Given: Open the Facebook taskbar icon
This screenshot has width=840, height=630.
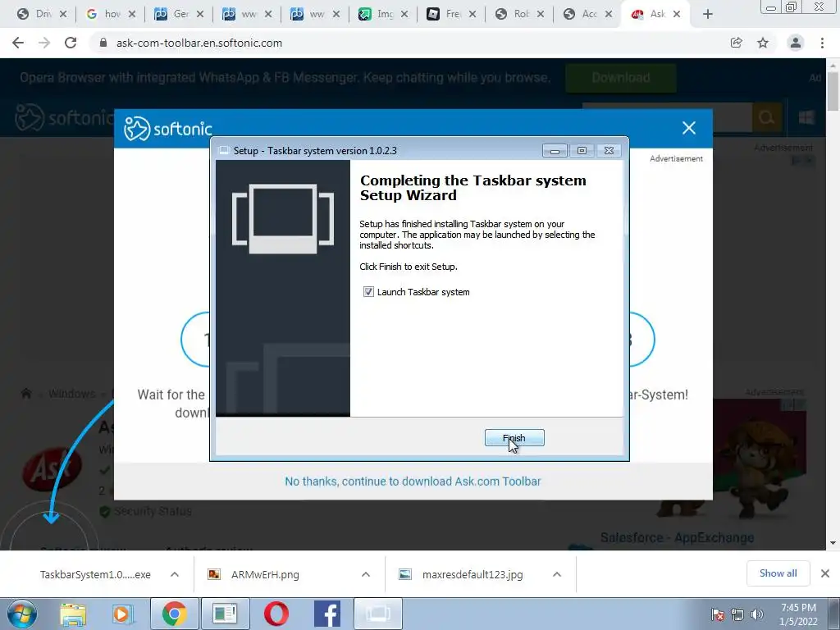Looking at the screenshot, I should (x=326, y=614).
